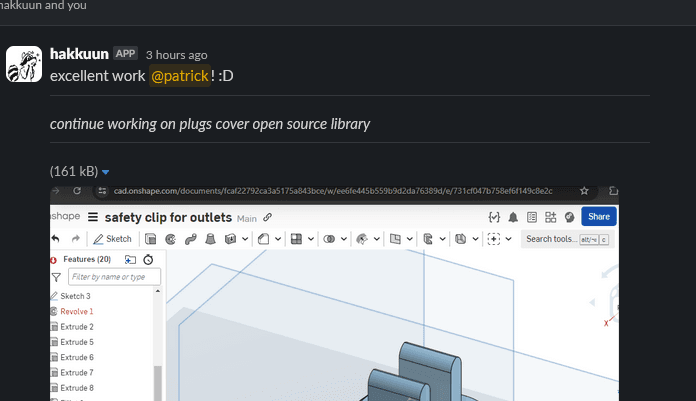Click the notifications bell icon
This screenshot has height=401, width=696.
(x=513, y=217)
